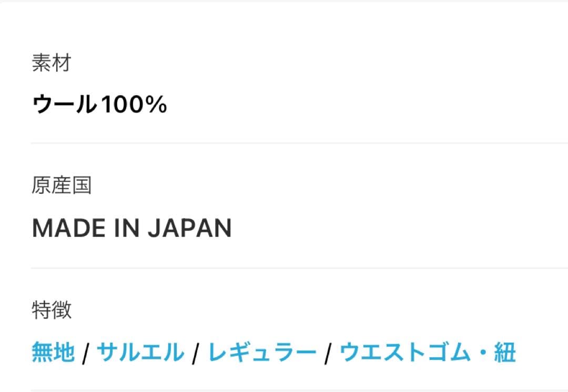
Task: Click the slash between 無地 and サルエル
Action: (86, 354)
